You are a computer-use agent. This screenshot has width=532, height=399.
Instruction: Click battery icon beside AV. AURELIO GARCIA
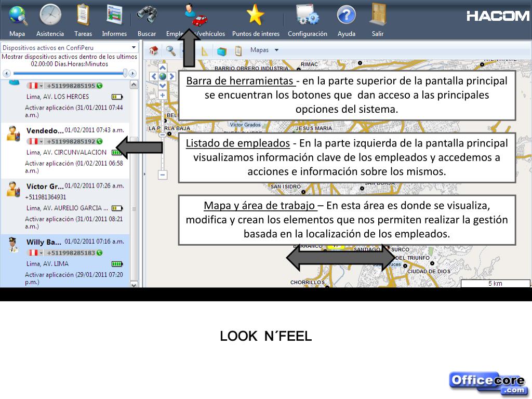pyautogui.click(x=117, y=208)
